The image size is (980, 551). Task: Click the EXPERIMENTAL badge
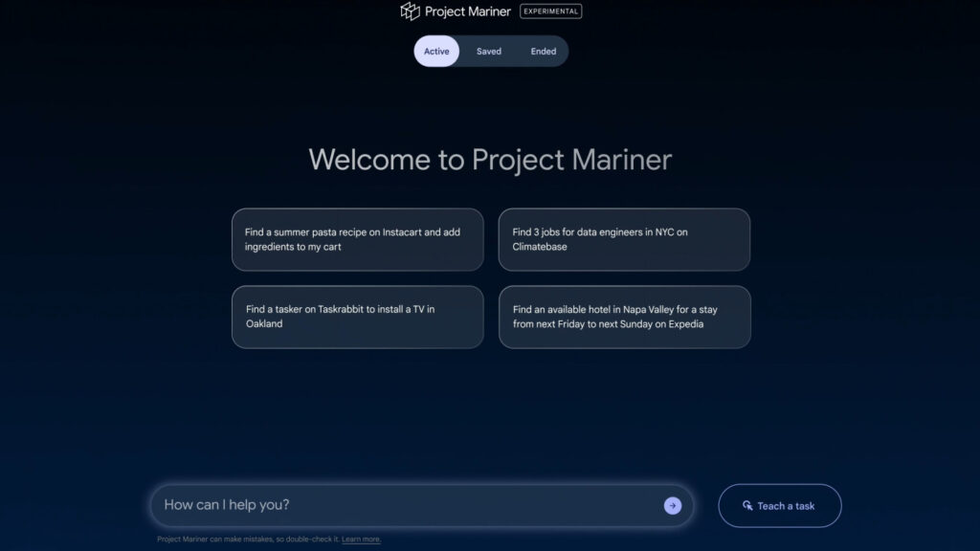coord(550,11)
